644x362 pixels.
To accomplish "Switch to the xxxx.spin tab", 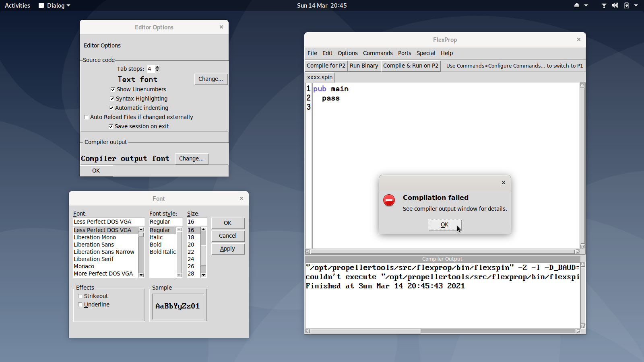I will (x=320, y=77).
